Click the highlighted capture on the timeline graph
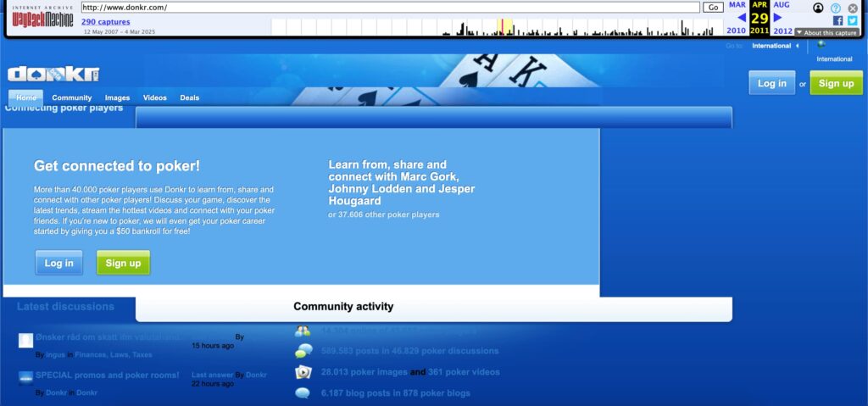 point(502,28)
